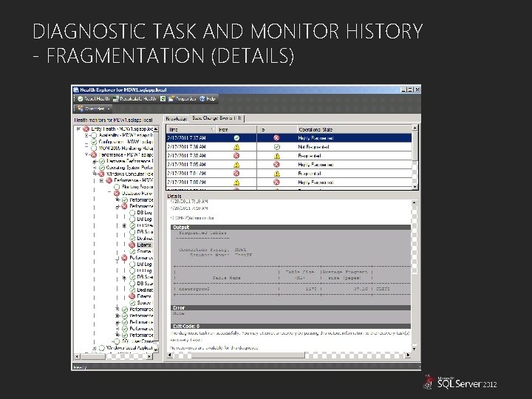Select the 2/17/2011 7:37 AM event row
The width and height of the screenshot is (532, 399).
click(289, 138)
